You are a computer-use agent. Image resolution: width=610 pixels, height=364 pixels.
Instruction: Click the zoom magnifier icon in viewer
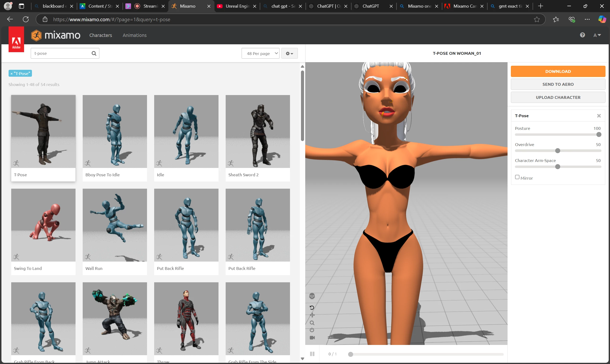click(x=312, y=323)
